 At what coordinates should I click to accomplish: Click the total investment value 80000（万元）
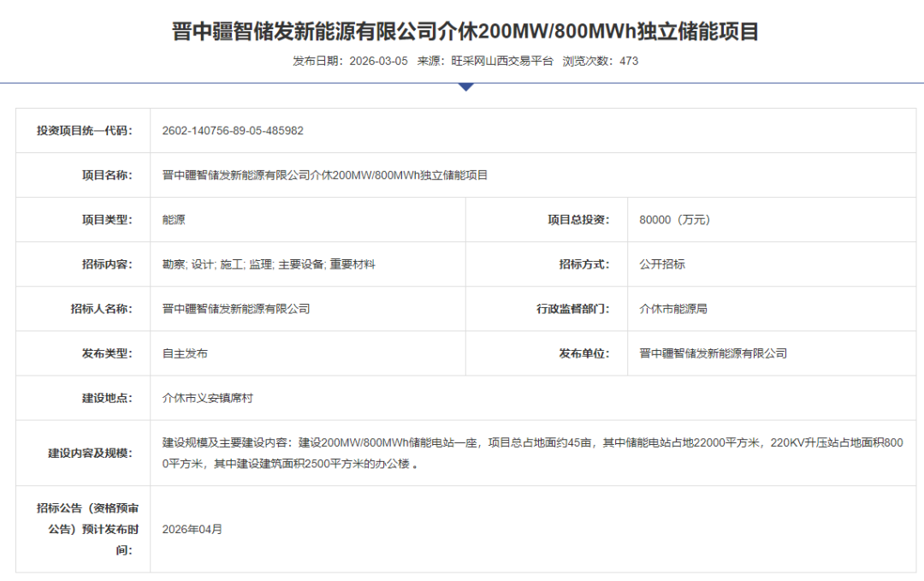675,220
